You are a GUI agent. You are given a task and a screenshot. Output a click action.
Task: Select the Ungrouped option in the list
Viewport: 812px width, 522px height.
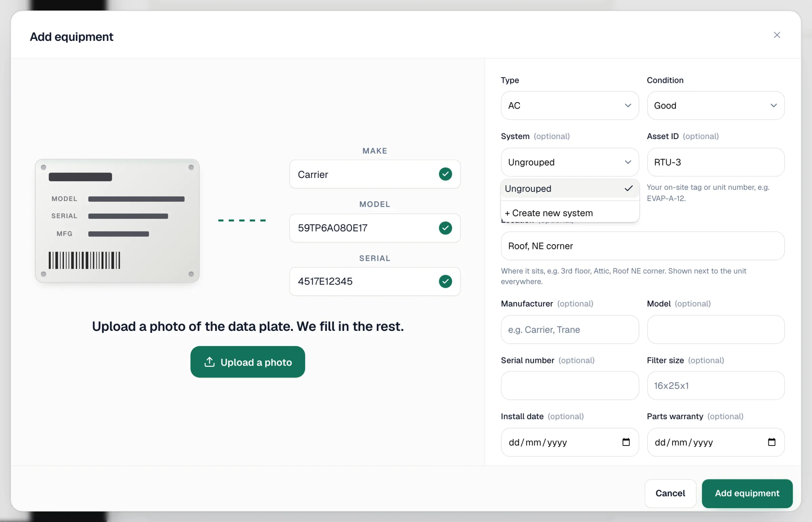coord(570,188)
